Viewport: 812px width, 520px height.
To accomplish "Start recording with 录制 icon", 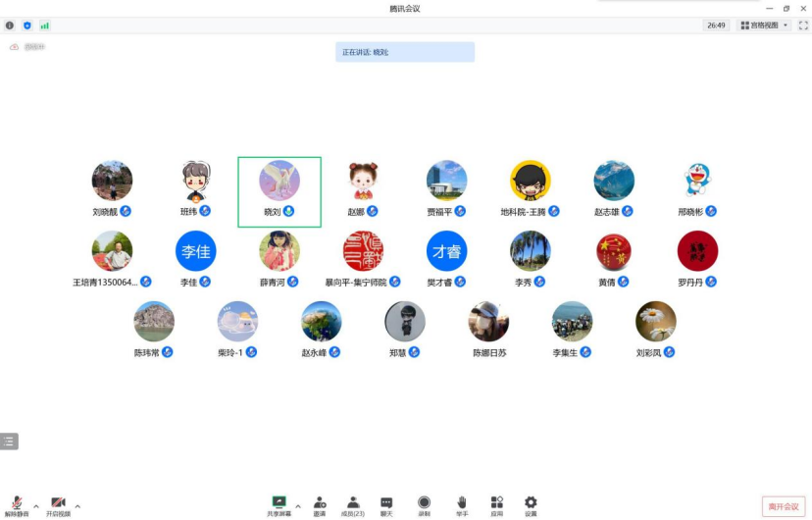I will point(424,504).
